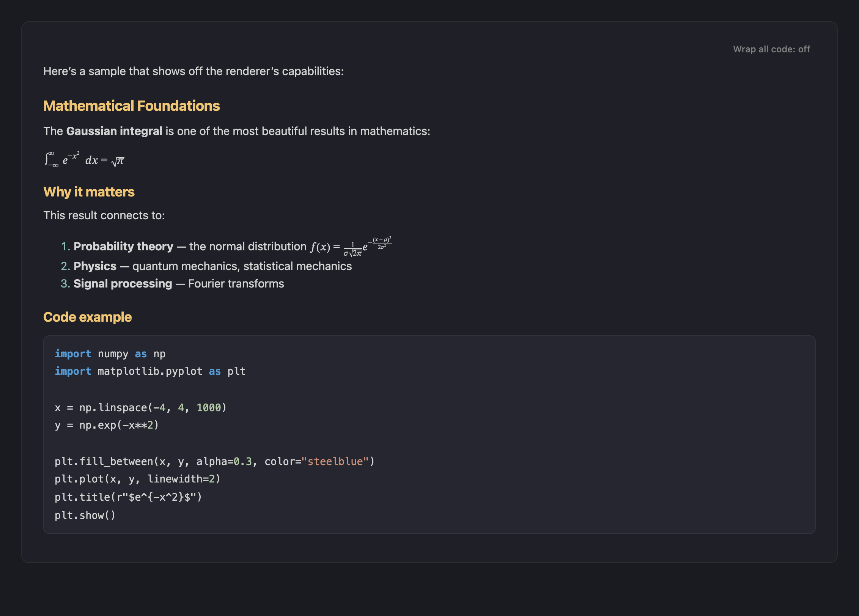Click the 'import matplotlib.pyplot as plt' line
859x616 pixels.
click(150, 371)
